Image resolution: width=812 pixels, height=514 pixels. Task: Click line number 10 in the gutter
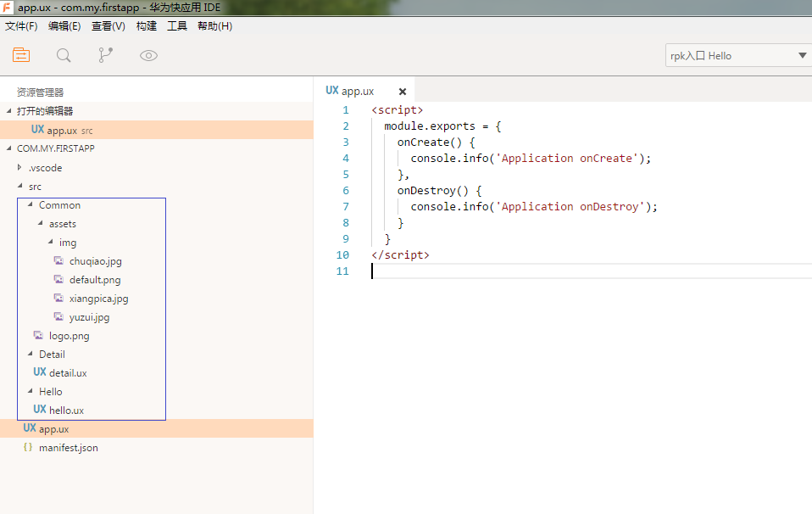click(342, 254)
